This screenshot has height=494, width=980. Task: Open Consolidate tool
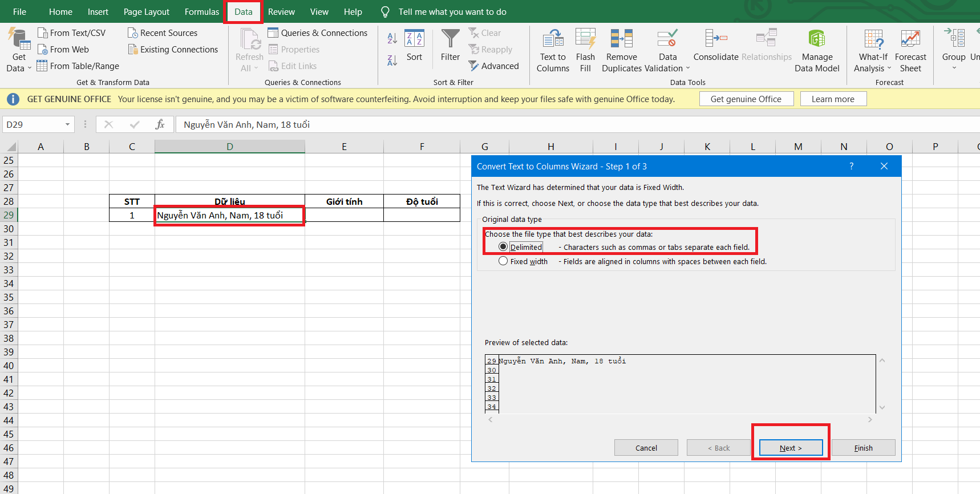716,45
